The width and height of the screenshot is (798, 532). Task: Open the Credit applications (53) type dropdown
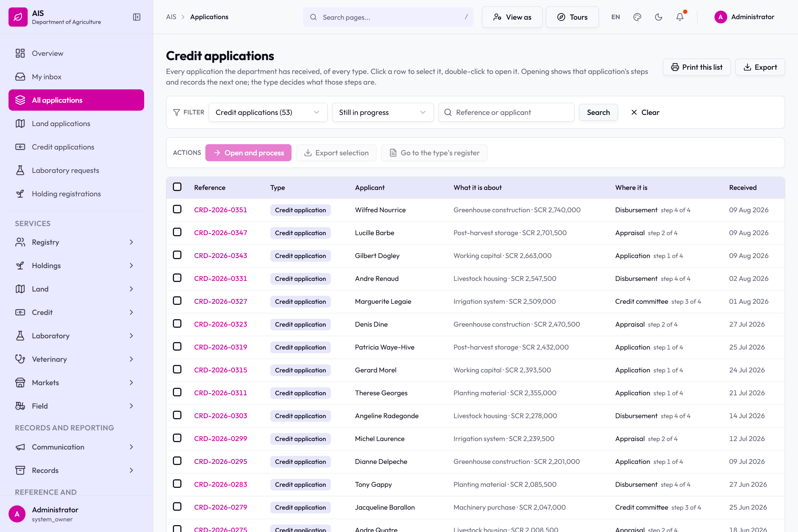coord(268,112)
